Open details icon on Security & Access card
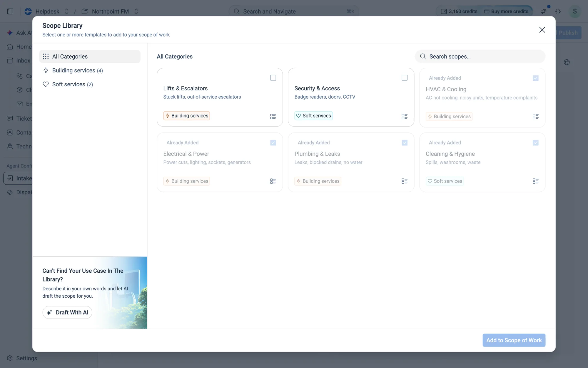 click(x=405, y=117)
